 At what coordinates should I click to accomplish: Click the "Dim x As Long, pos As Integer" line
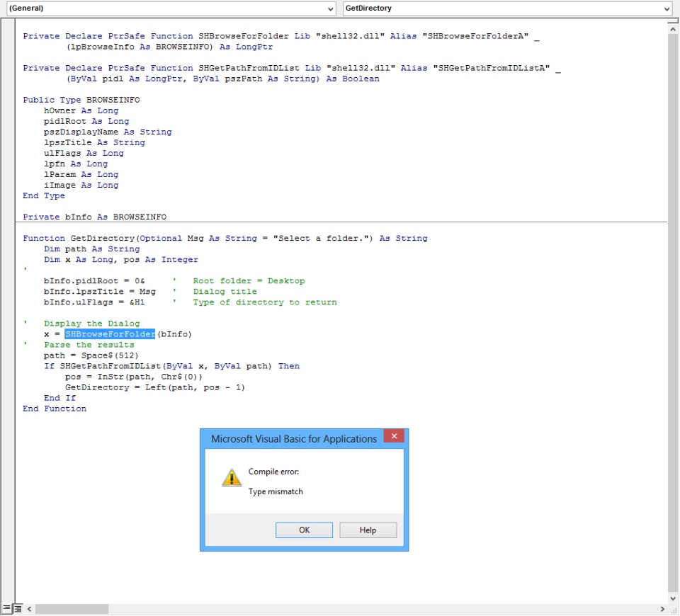[x=121, y=259]
